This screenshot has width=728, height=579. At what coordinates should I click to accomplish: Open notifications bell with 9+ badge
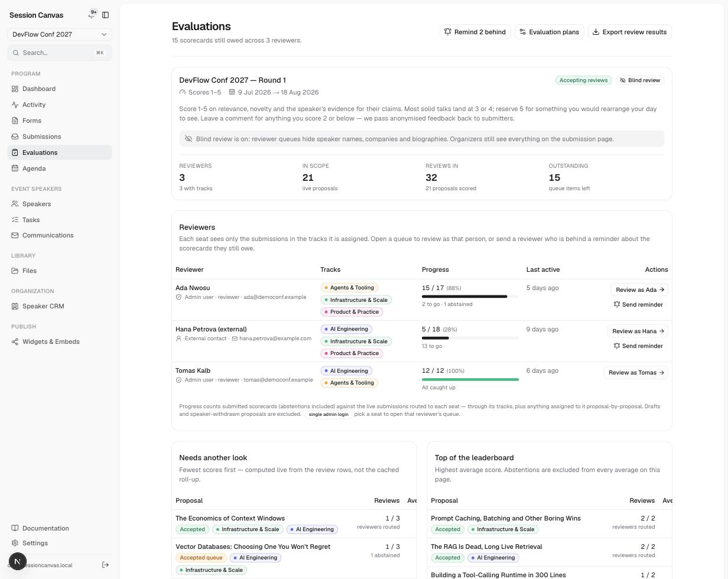(92, 15)
